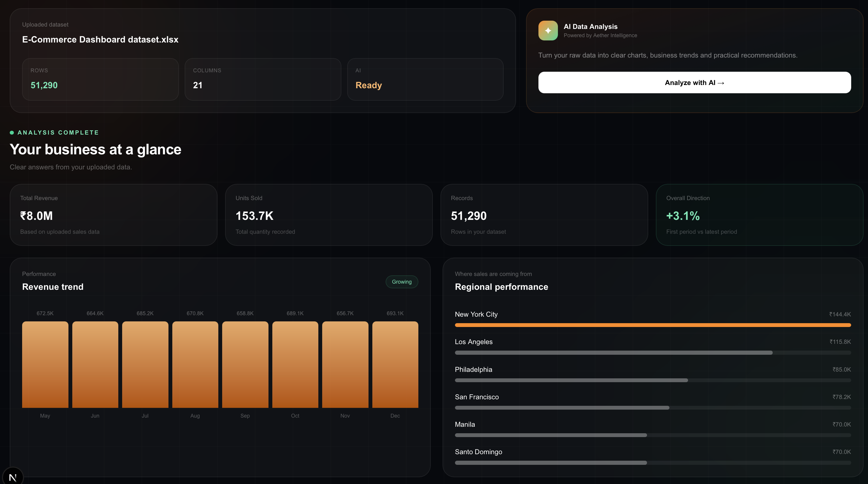Screen dimensions: 868x484
Task: Select the New York City orange progress bar
Action: click(653, 325)
